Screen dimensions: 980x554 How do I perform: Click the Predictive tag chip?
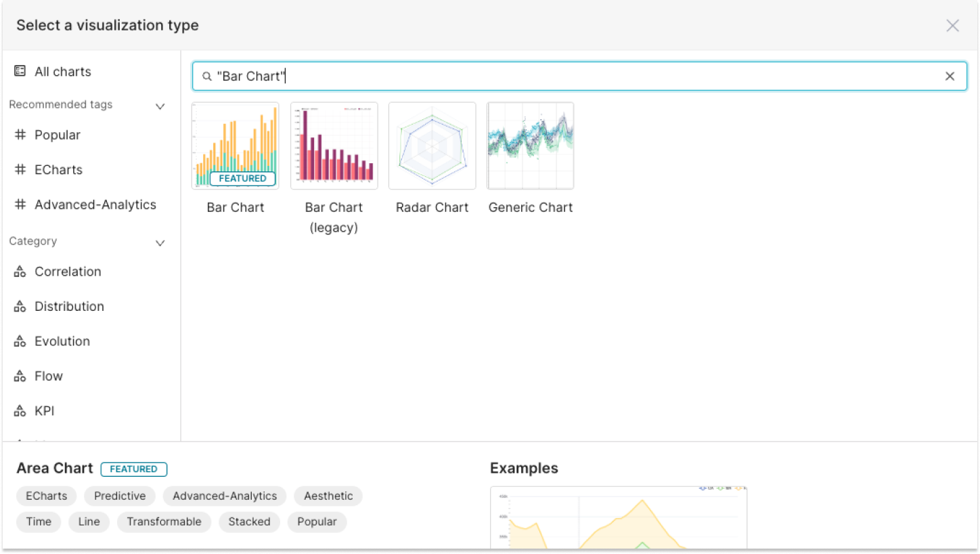[120, 496]
